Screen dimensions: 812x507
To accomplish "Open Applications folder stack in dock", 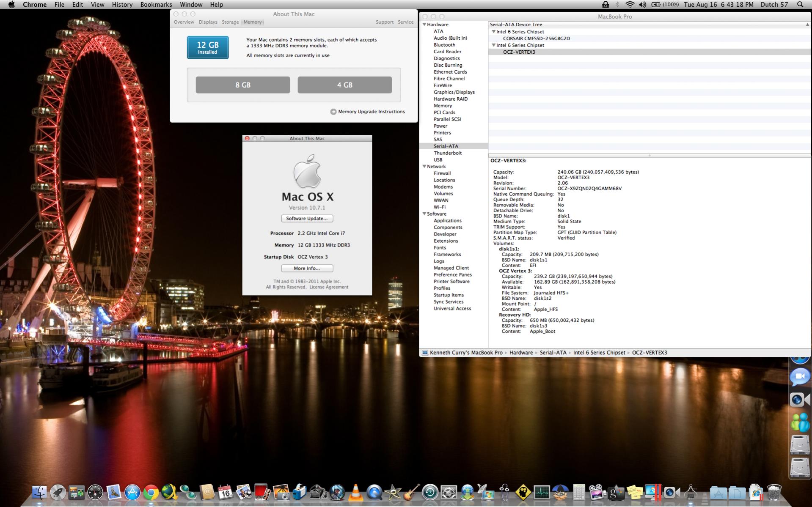I will [718, 493].
